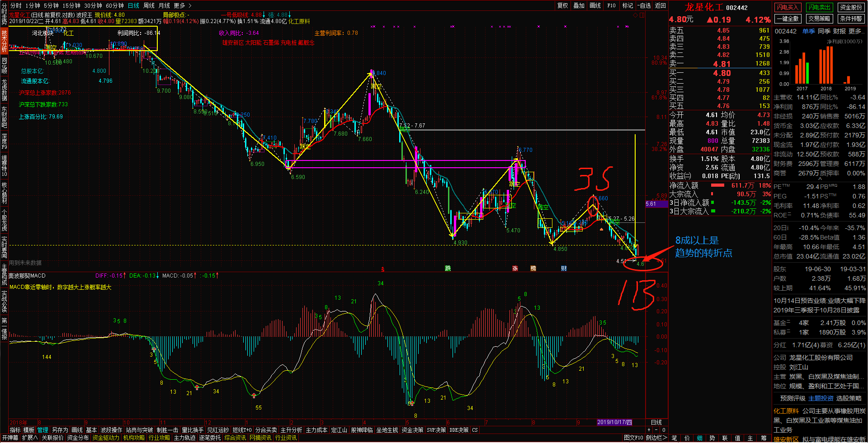Open the 维赛特F10 sidebar item
This screenshot has height=443, width=868.
[4, 165]
